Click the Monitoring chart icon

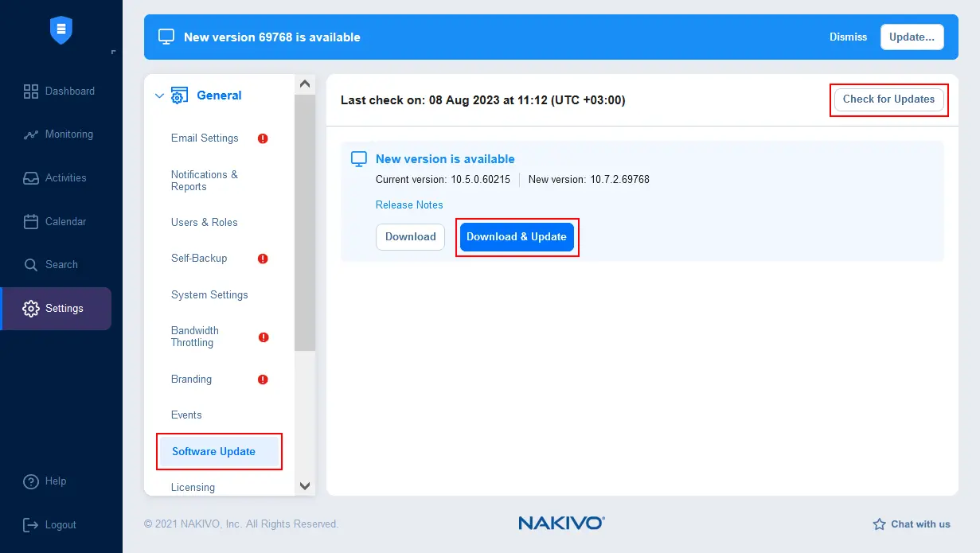pyautogui.click(x=31, y=134)
